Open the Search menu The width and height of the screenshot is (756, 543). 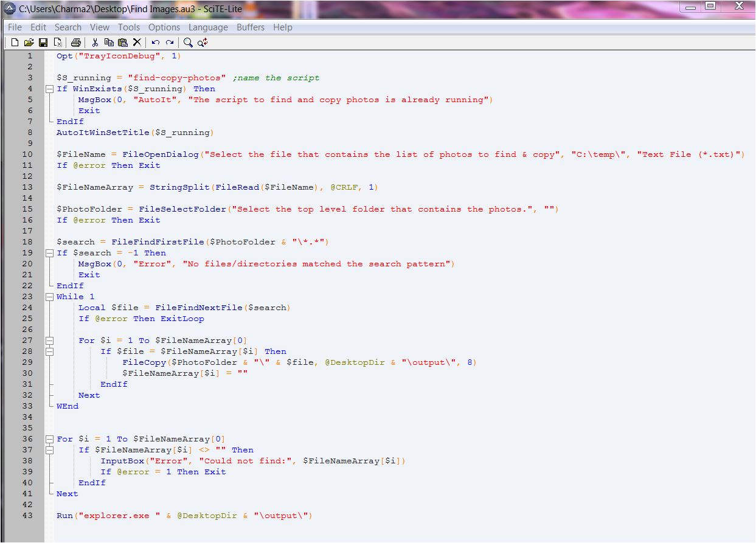pos(68,27)
